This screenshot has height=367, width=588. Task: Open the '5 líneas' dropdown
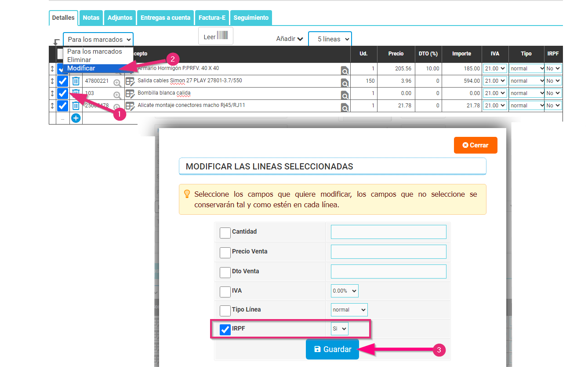(x=330, y=39)
